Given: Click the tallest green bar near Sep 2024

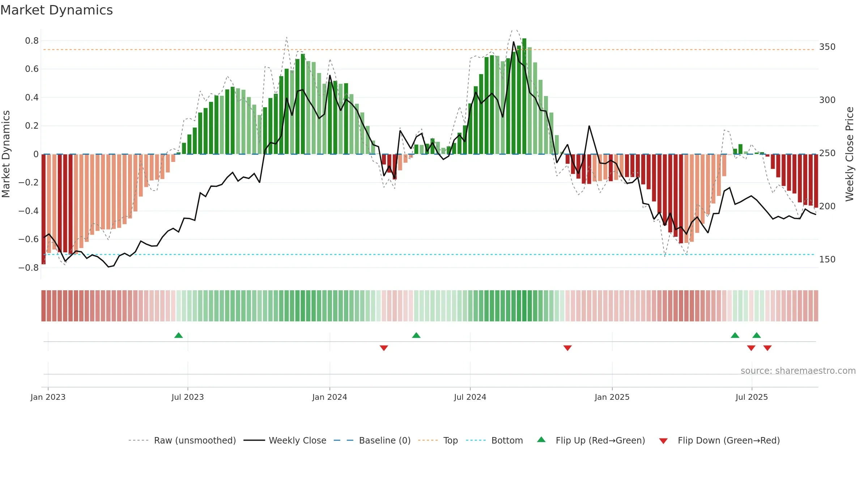Looking at the screenshot, I should pos(524,96).
